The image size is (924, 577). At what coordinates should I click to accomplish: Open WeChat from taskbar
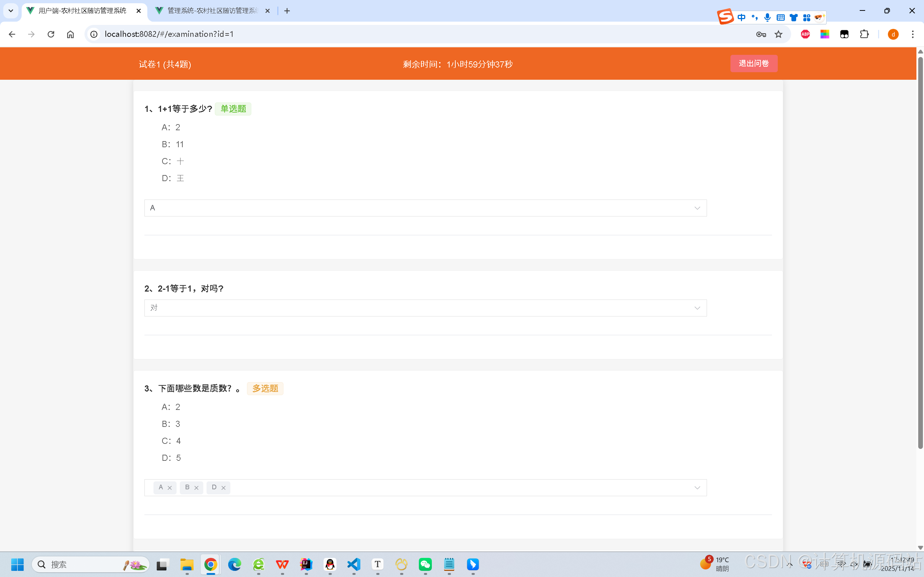(x=425, y=564)
